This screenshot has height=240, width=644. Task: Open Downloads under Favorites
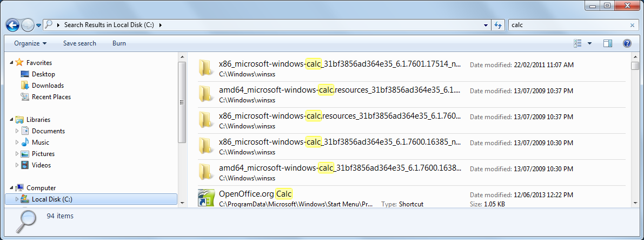click(48, 86)
